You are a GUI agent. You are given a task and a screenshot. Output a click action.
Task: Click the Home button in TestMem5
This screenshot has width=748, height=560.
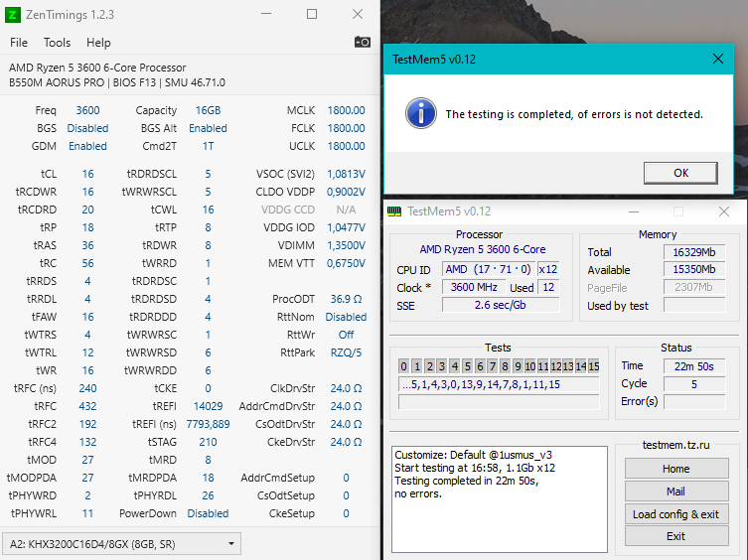pyautogui.click(x=675, y=469)
